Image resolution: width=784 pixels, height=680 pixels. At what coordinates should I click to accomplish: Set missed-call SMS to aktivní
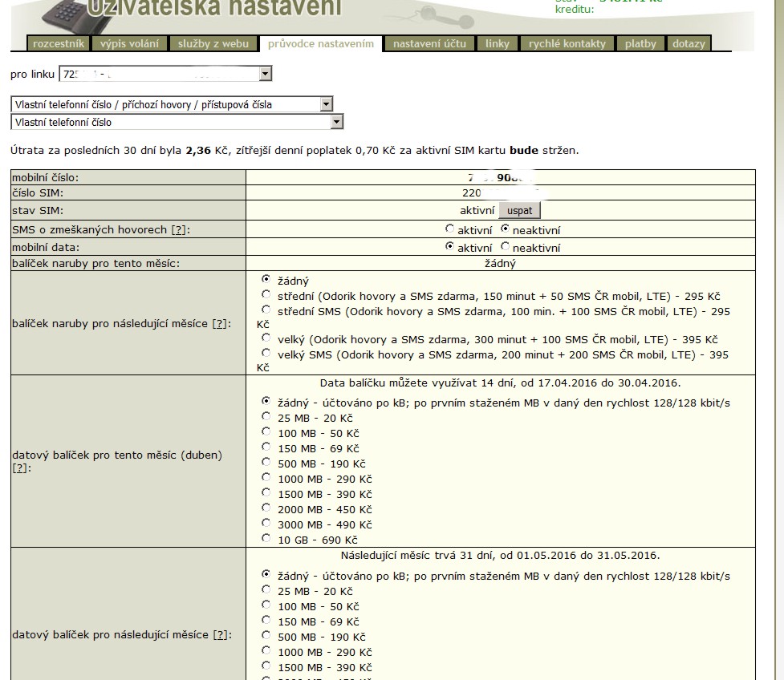pyautogui.click(x=449, y=229)
